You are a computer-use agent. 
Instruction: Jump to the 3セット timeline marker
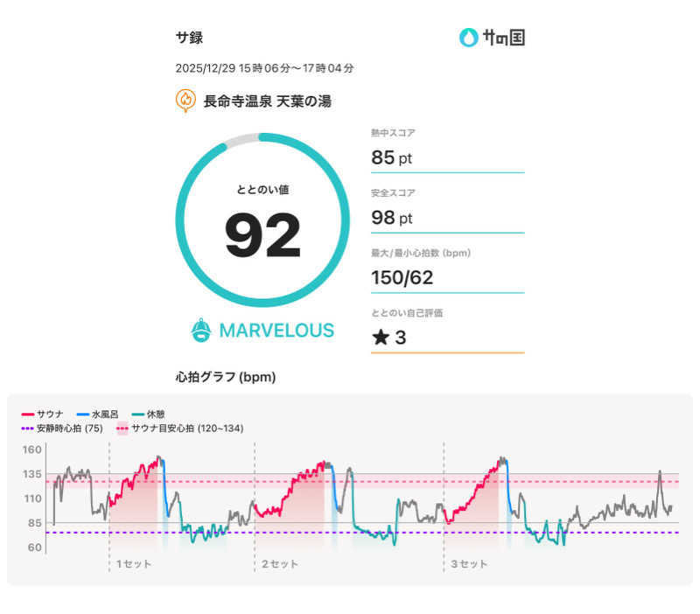click(x=468, y=564)
